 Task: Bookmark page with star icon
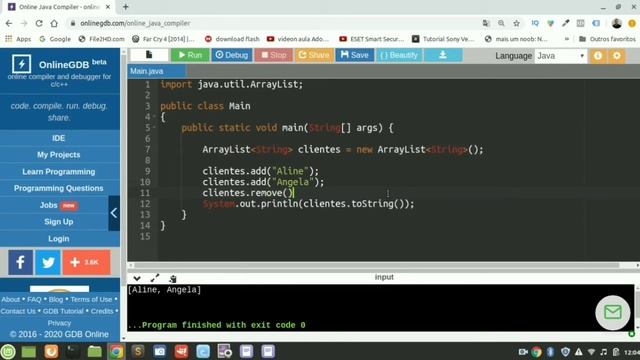pyautogui.click(x=516, y=23)
